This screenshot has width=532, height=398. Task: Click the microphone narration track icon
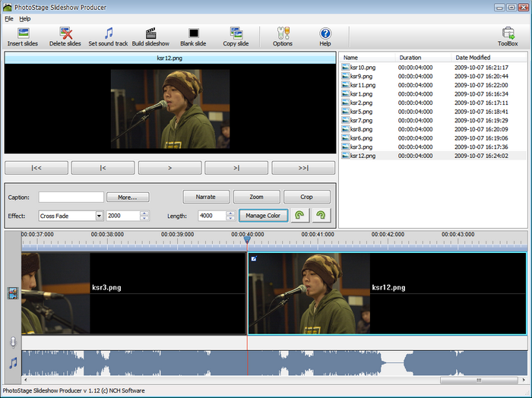(12, 343)
